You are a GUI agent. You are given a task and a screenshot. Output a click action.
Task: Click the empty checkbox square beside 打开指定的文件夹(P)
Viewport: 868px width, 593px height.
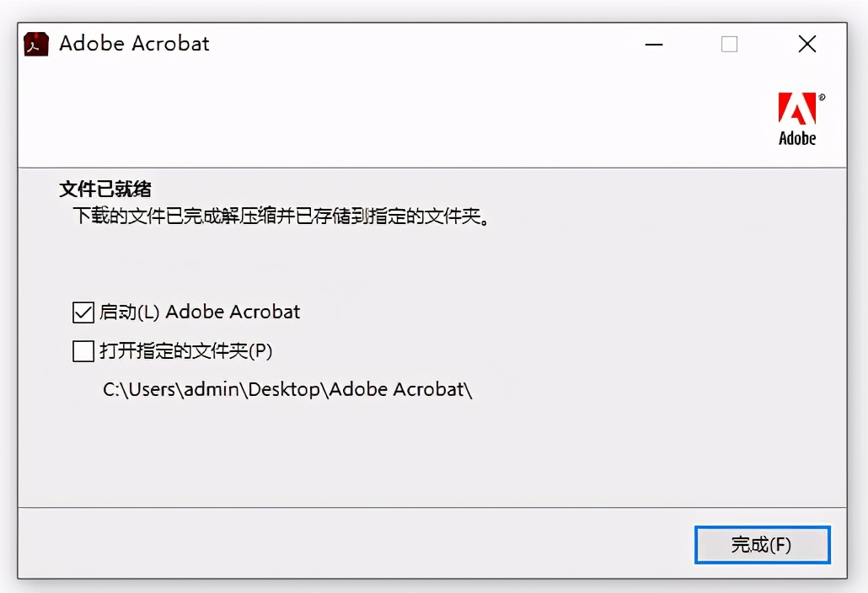tap(82, 350)
